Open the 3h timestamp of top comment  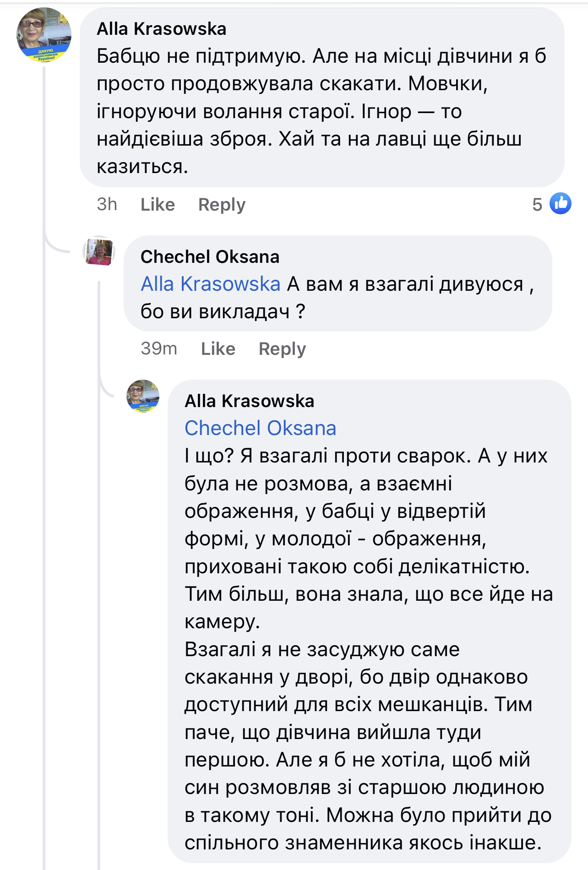(107, 205)
